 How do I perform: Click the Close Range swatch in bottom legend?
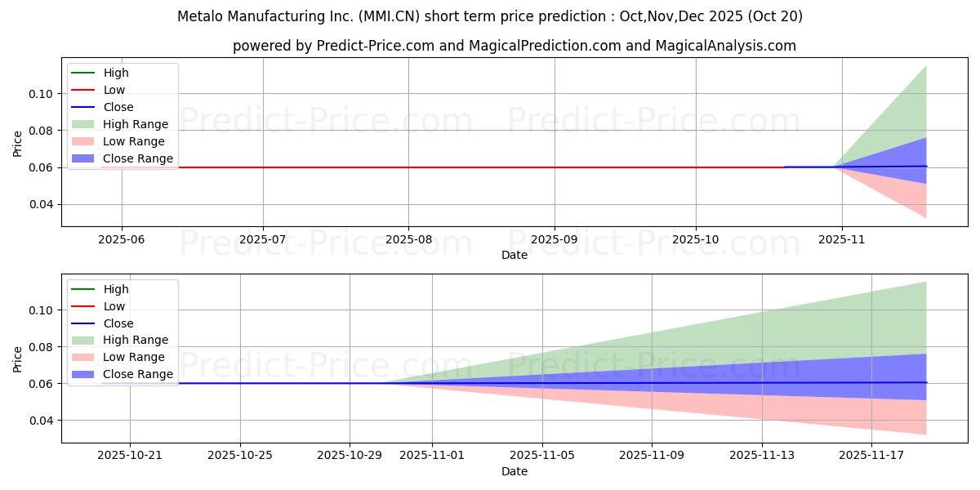tap(83, 374)
